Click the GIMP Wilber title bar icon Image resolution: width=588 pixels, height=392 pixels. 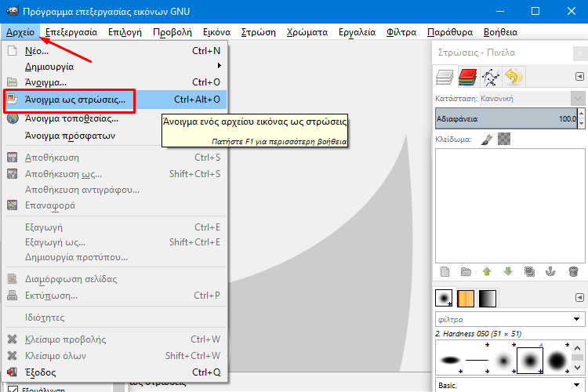pyautogui.click(x=12, y=10)
